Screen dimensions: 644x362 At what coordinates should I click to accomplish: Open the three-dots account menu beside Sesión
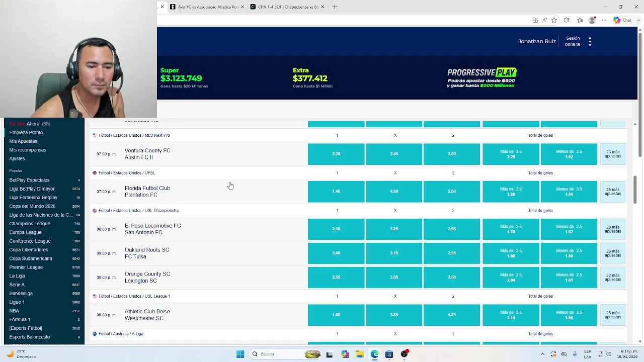tap(590, 42)
